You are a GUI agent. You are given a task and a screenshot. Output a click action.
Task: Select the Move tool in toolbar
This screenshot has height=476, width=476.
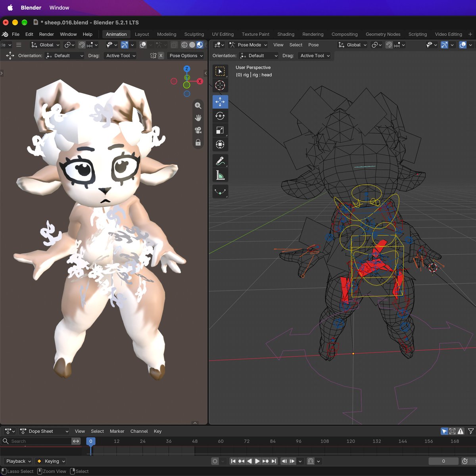pos(220,102)
